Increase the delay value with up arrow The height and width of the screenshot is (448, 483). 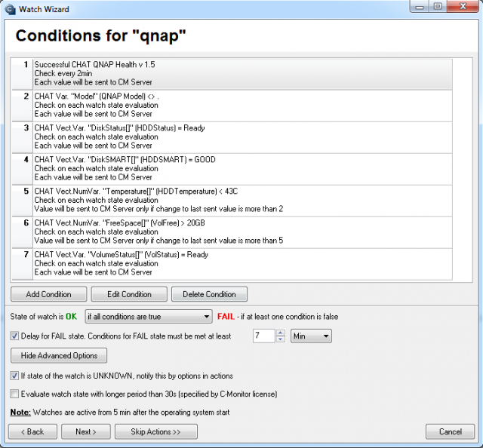click(x=280, y=333)
